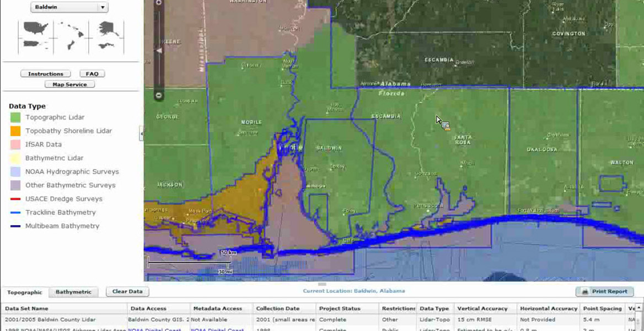Viewport: 644px width, 331px height.
Task: Sort table by Collection Date header
Action: (x=278, y=308)
